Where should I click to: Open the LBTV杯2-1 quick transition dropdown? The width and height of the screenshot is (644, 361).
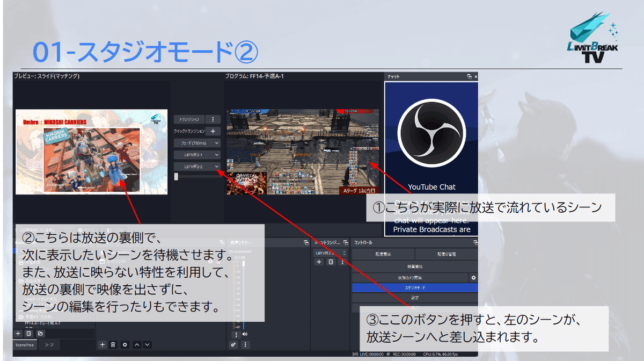coord(197,155)
